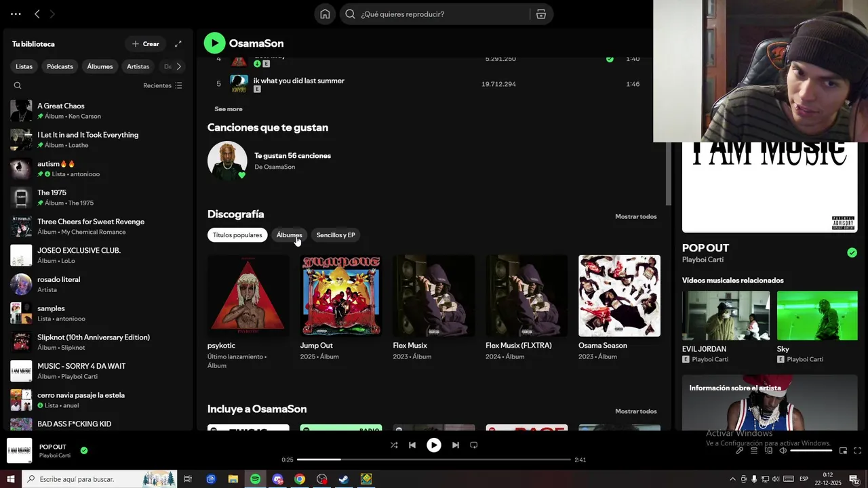Expand Tu biblioteca with the arrows icon

pos(178,44)
